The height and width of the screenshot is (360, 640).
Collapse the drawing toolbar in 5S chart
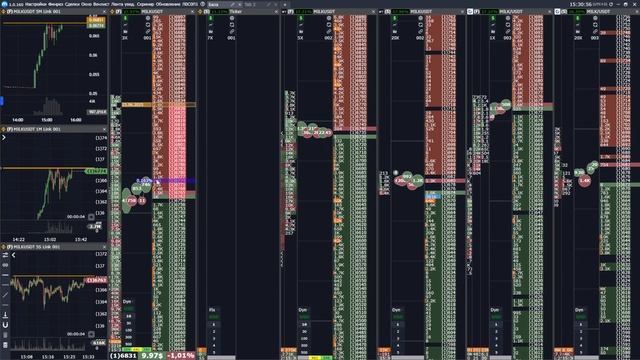click(13, 255)
